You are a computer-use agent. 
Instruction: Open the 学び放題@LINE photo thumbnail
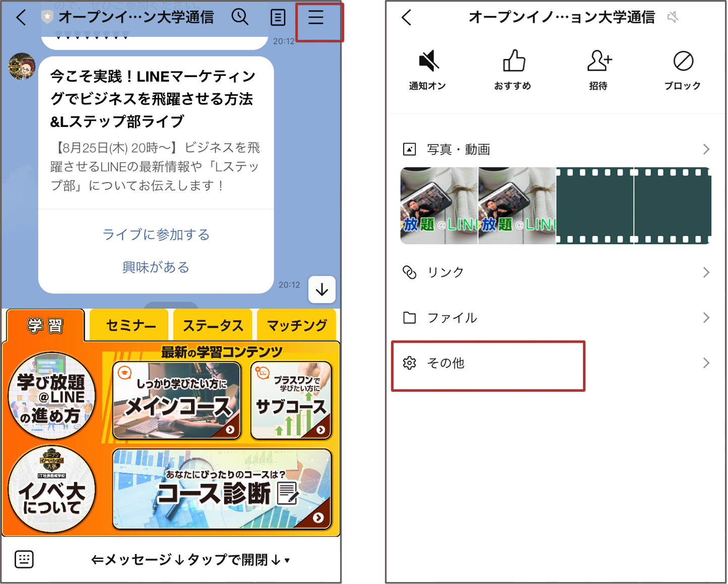tap(439, 205)
